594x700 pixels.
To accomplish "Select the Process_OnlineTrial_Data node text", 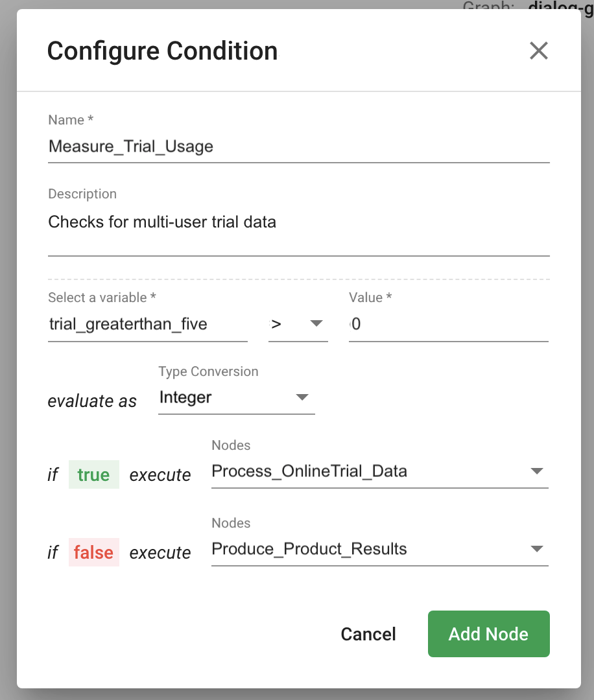I will (309, 471).
